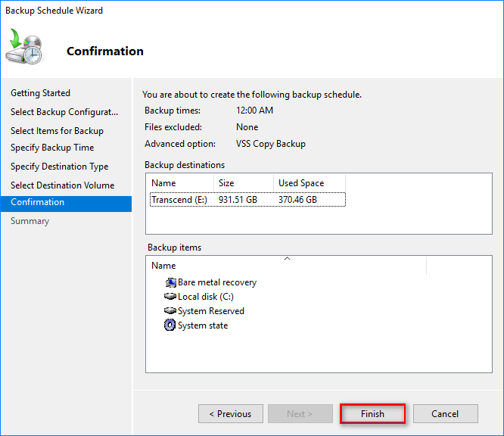Open the Select Items for Backup step
The height and width of the screenshot is (436, 504).
point(58,131)
